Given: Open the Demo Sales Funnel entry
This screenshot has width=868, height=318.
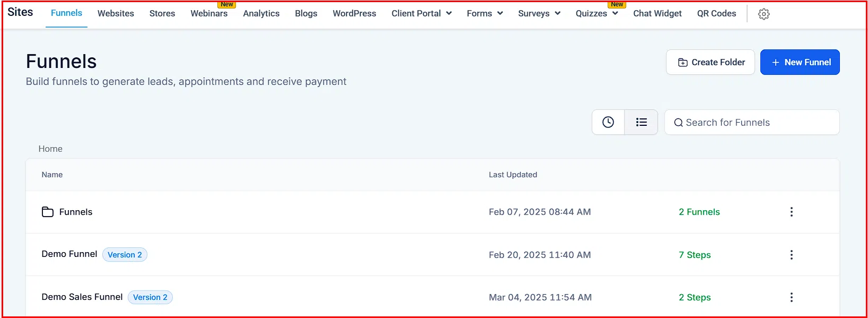Looking at the screenshot, I should point(82,297).
